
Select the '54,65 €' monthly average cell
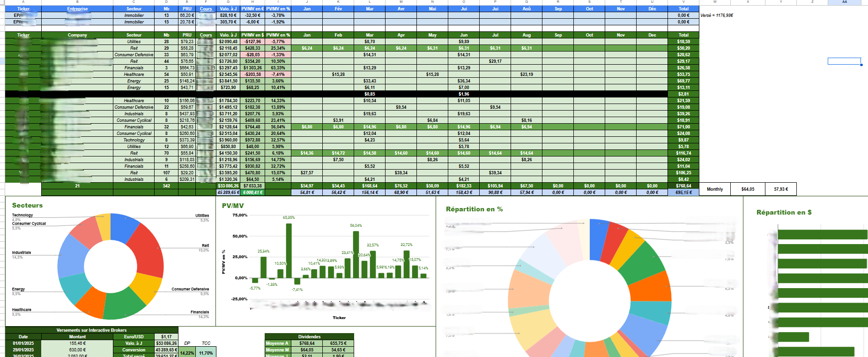coord(338,350)
